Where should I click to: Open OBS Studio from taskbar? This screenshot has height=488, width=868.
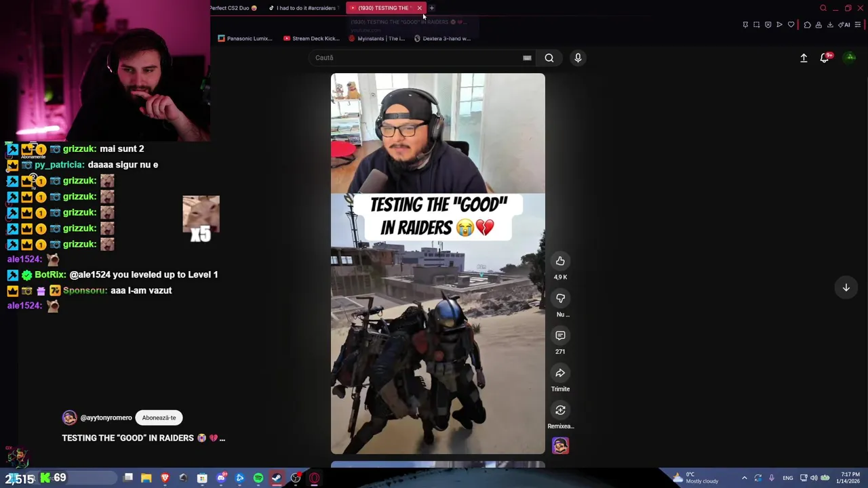[296, 478]
